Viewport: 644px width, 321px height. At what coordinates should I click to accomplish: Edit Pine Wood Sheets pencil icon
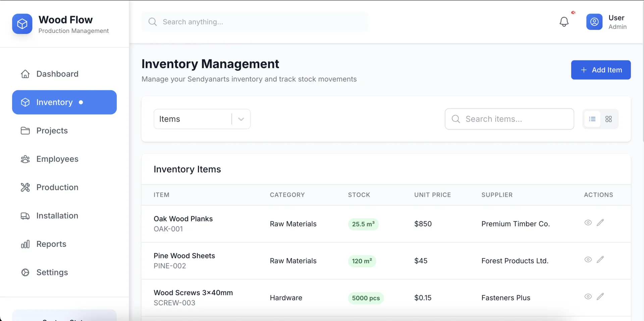coord(600,260)
